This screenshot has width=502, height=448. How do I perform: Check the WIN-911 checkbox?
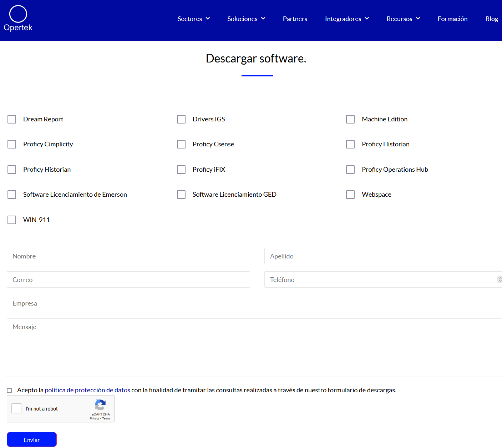(12, 220)
